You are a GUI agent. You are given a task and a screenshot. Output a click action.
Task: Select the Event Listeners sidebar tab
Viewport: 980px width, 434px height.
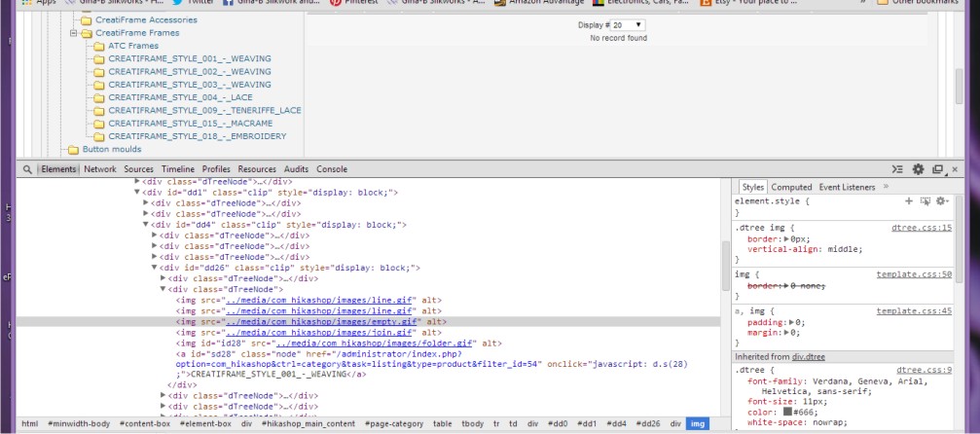[x=847, y=187]
